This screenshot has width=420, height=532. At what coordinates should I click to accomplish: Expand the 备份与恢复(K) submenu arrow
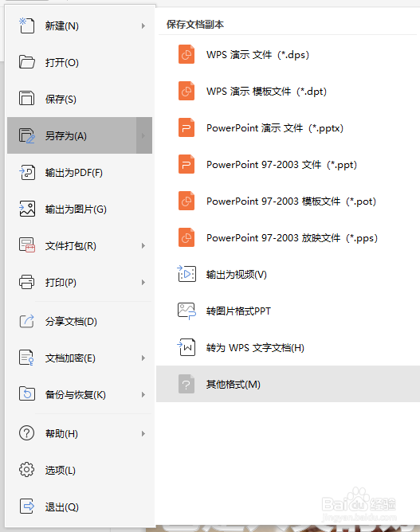coord(143,394)
